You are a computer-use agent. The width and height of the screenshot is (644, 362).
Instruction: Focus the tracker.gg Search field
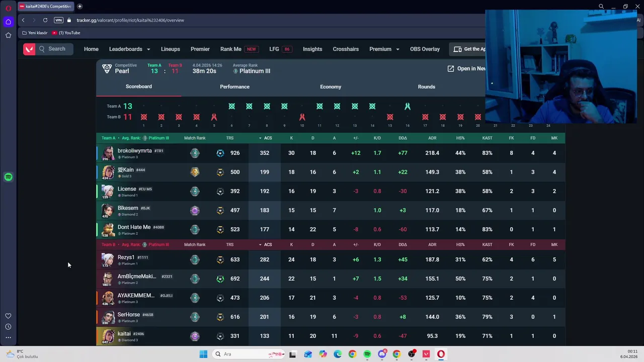(x=55, y=49)
